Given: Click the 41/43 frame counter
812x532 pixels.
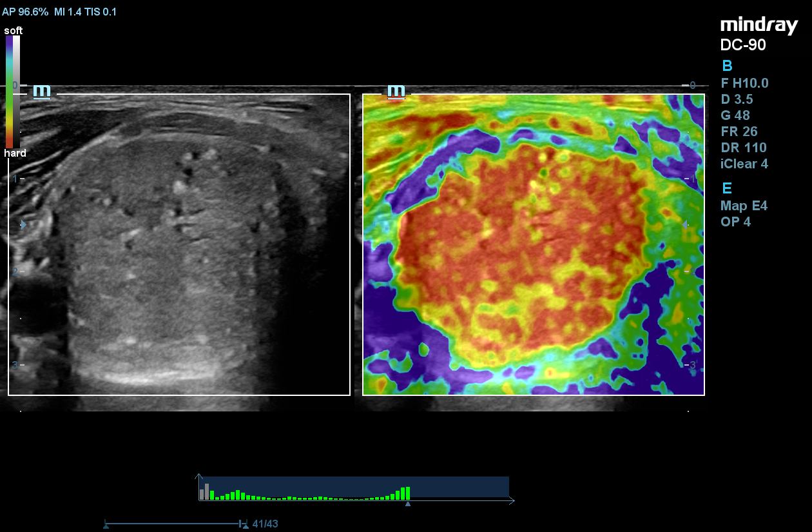Looking at the screenshot, I should (265, 524).
